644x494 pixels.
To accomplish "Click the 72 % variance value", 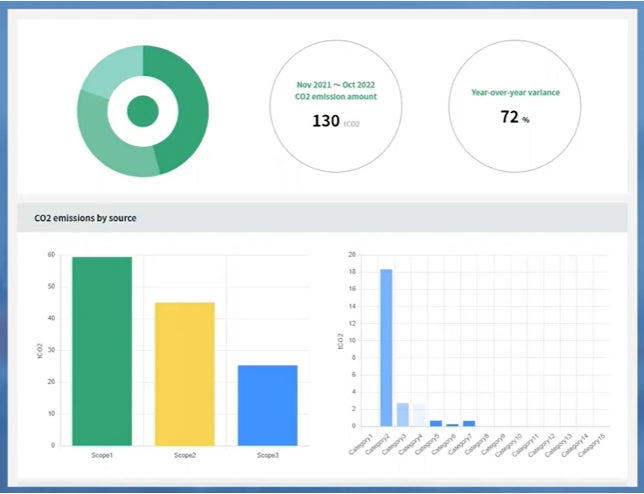I will pos(515,117).
